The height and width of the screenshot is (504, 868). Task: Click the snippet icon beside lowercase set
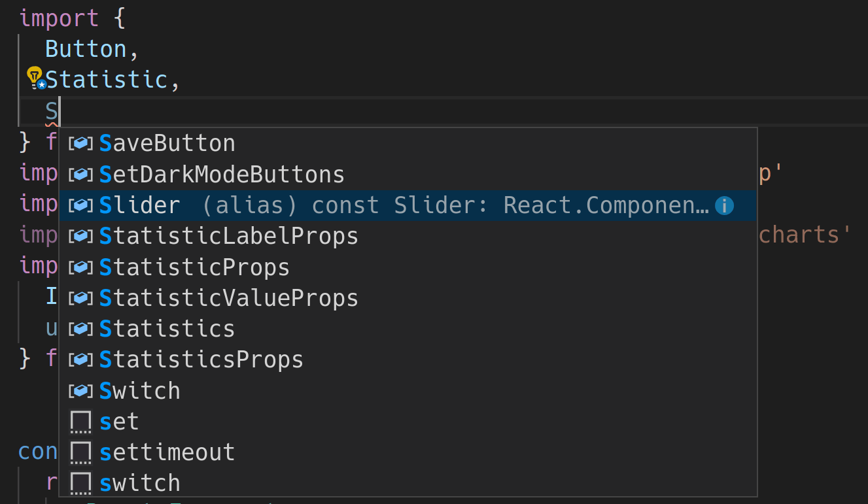click(x=80, y=422)
